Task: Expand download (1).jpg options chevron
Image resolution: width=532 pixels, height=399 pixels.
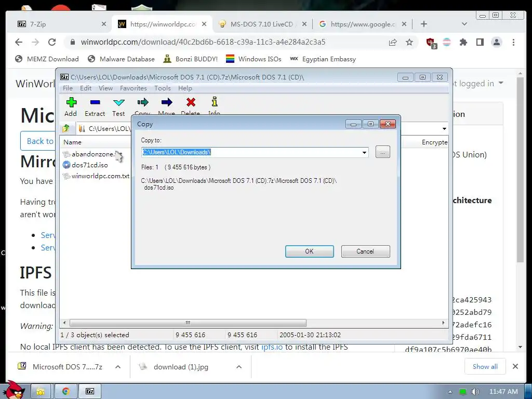Action: pyautogui.click(x=239, y=367)
